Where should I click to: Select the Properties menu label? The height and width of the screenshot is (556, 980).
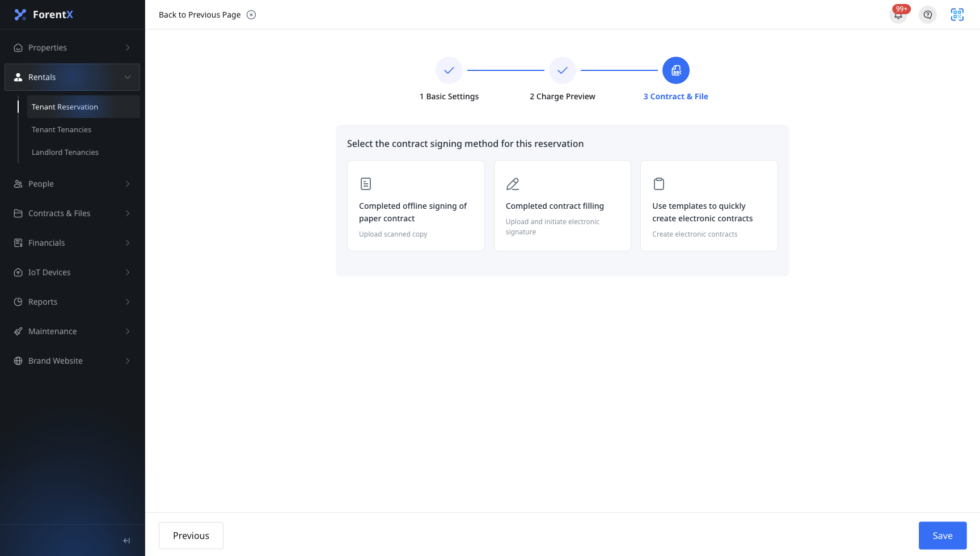click(x=48, y=48)
